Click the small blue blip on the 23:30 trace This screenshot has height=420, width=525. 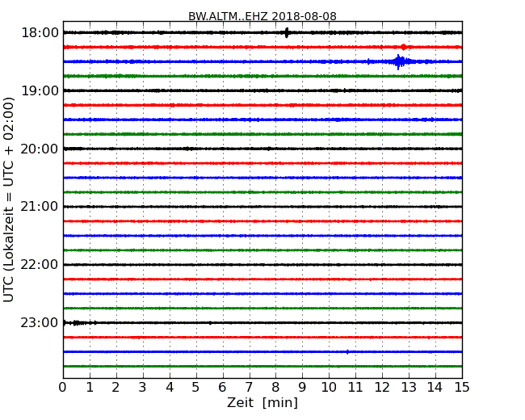pos(347,351)
